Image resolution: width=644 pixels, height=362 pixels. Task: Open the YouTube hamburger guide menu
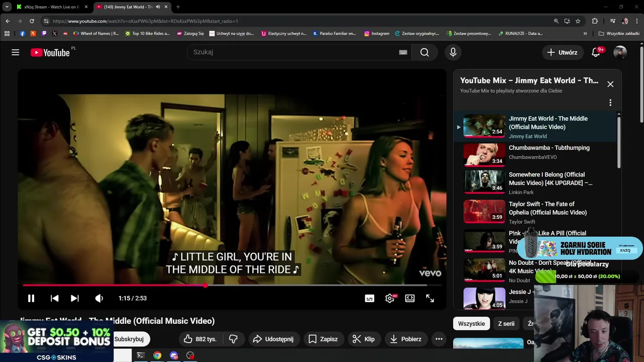16,52
